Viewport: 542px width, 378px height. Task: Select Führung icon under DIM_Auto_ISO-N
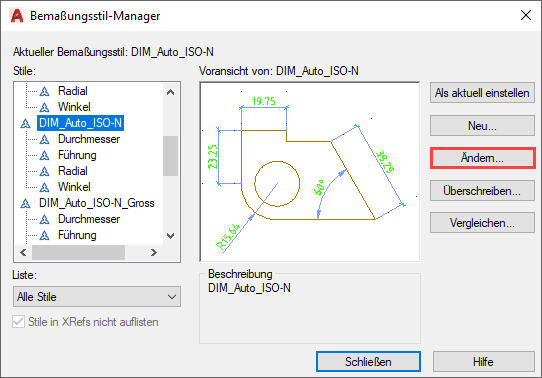(x=45, y=155)
